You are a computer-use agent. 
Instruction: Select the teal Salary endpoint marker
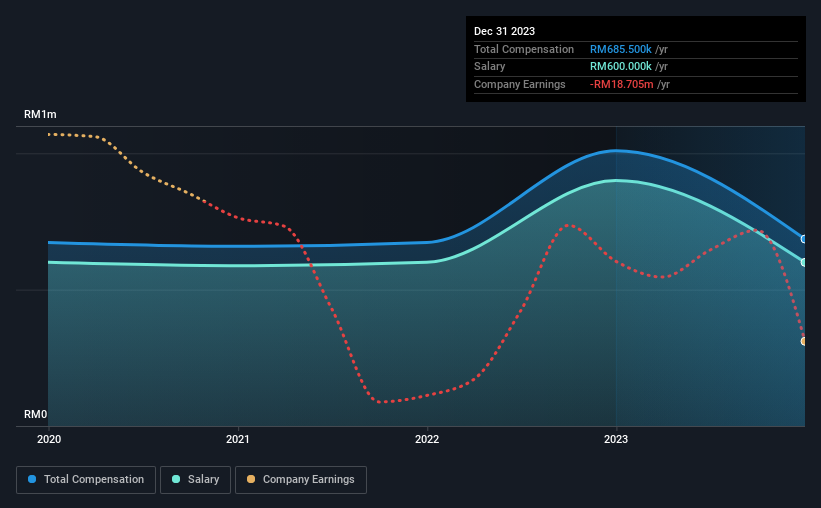pyautogui.click(x=804, y=262)
